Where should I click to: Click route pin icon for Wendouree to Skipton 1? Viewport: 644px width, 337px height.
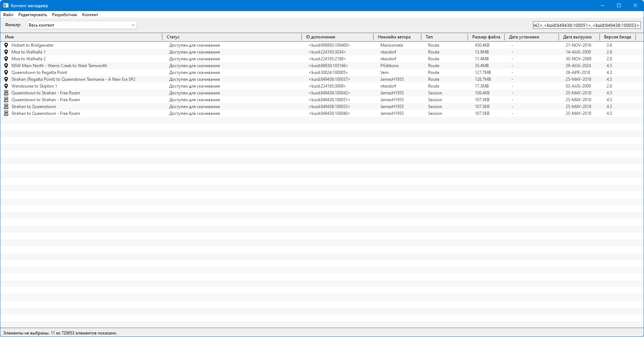pyautogui.click(x=6, y=86)
